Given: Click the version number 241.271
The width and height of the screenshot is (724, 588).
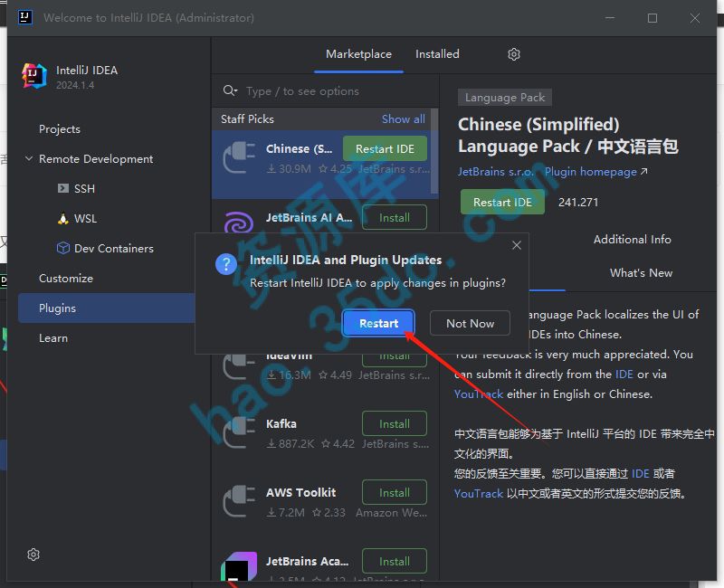Looking at the screenshot, I should pyautogui.click(x=577, y=202).
